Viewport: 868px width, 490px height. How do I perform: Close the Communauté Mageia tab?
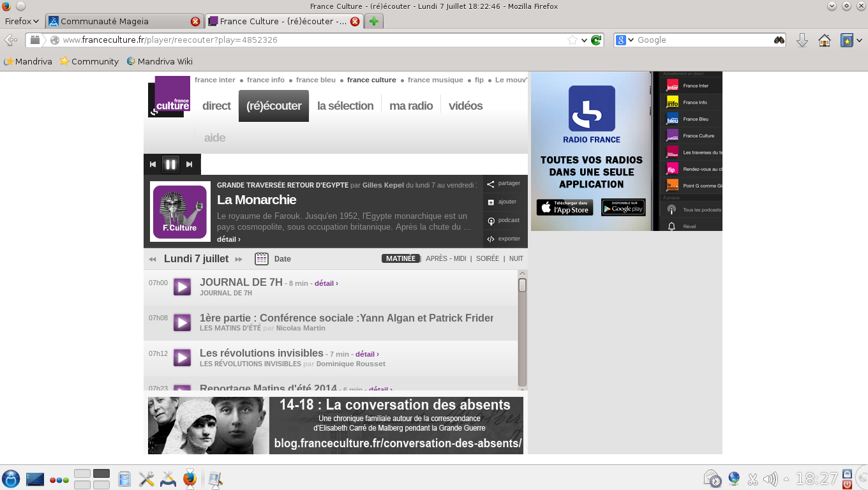coord(195,21)
